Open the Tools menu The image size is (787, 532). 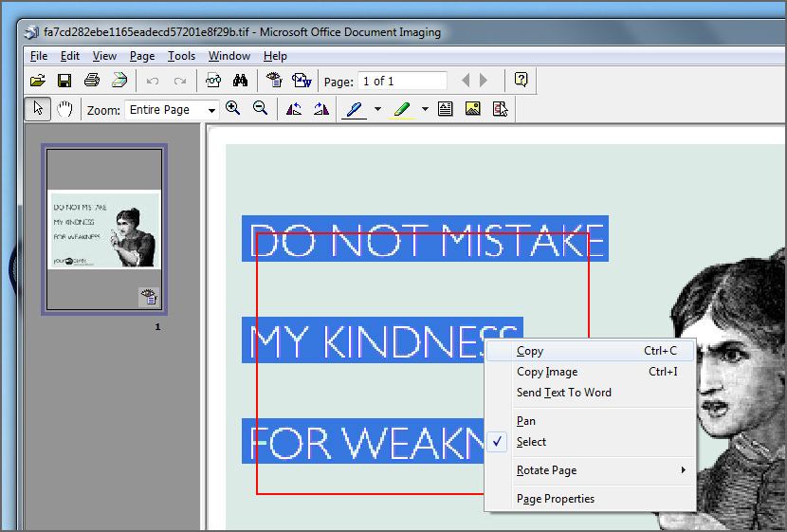click(x=181, y=56)
